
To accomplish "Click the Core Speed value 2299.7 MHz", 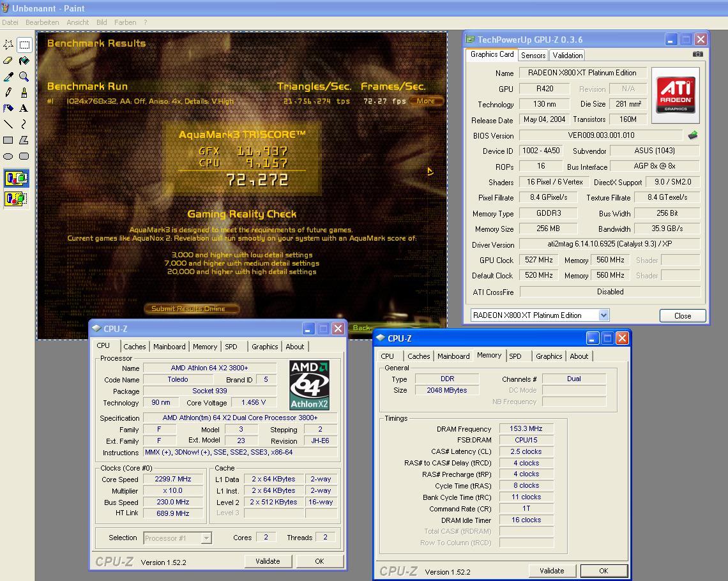I will 172,479.
